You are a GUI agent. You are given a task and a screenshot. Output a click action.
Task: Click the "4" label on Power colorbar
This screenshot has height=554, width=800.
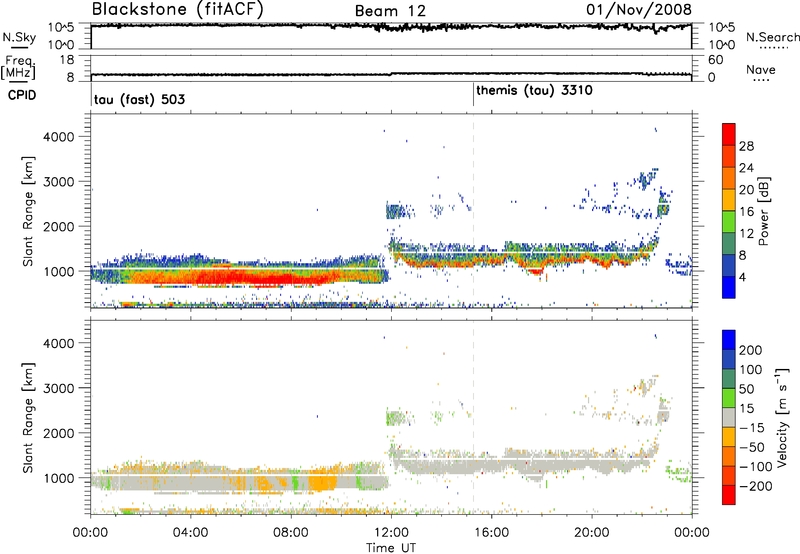point(742,277)
